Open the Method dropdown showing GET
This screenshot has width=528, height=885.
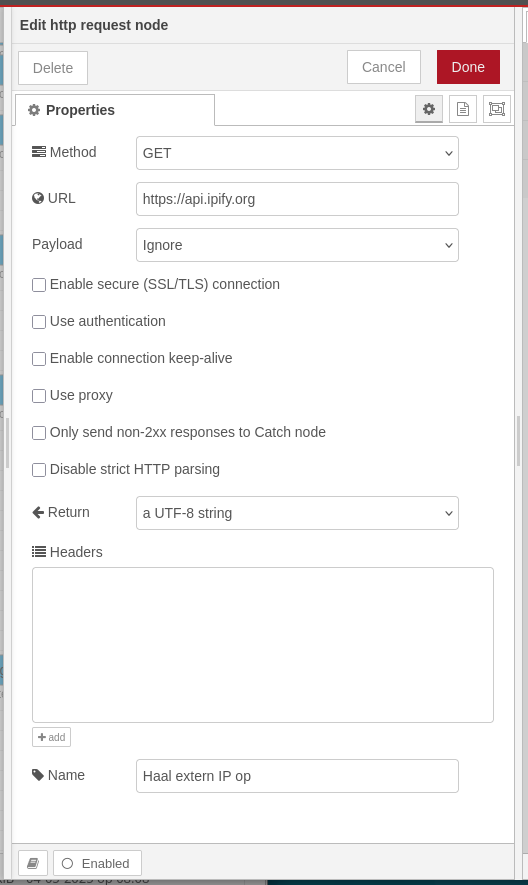[x=297, y=153]
